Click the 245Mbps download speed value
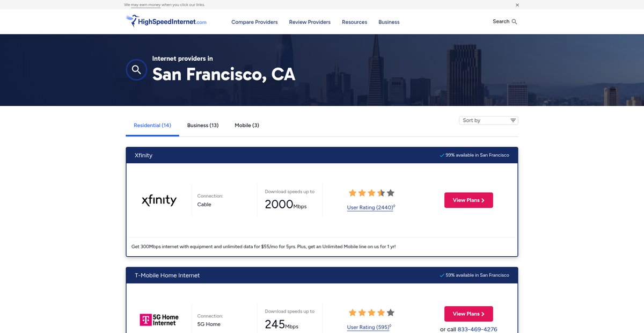Screen dimensions: 644x333 [x=282, y=324]
